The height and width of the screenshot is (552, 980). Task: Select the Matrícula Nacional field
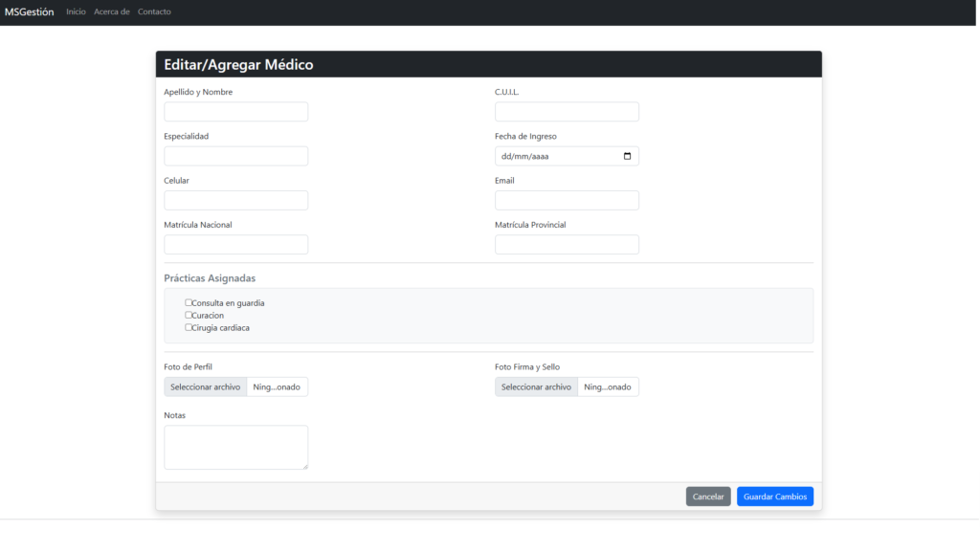235,245
